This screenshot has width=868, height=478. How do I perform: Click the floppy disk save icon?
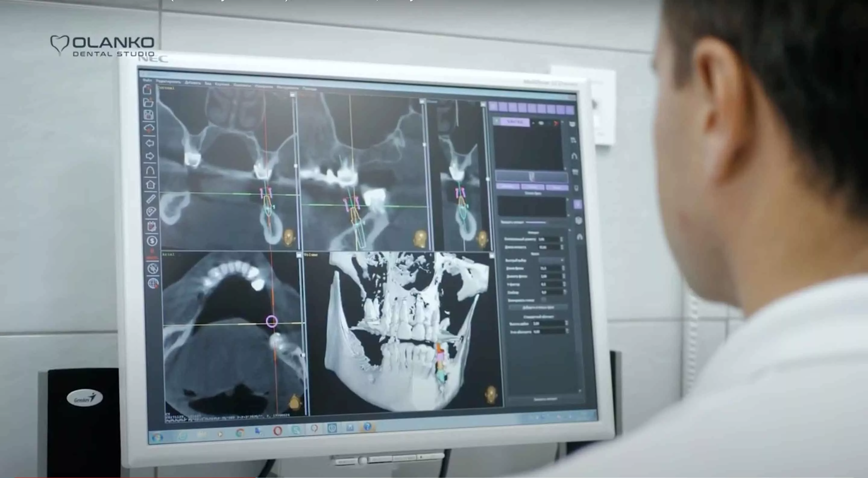click(x=149, y=114)
